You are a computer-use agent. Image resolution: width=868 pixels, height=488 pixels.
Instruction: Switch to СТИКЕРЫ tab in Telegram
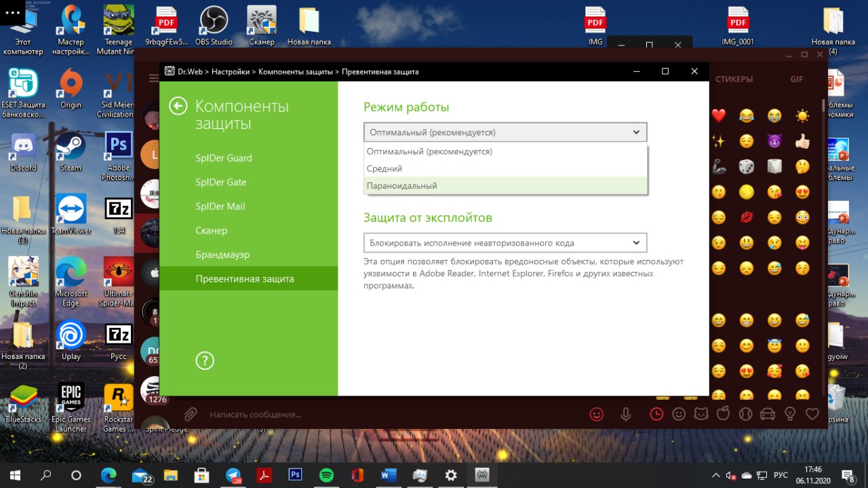[x=734, y=79]
